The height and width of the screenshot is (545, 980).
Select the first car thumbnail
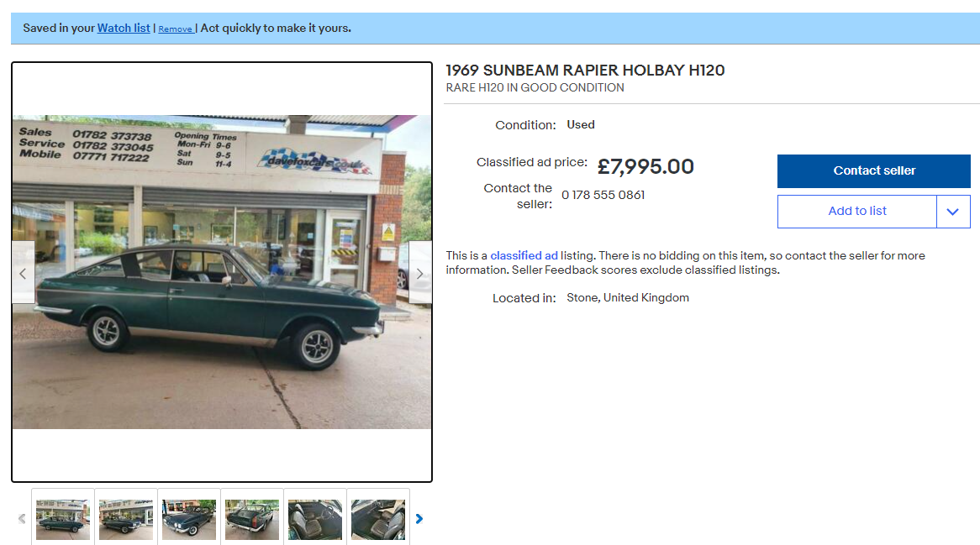63,519
